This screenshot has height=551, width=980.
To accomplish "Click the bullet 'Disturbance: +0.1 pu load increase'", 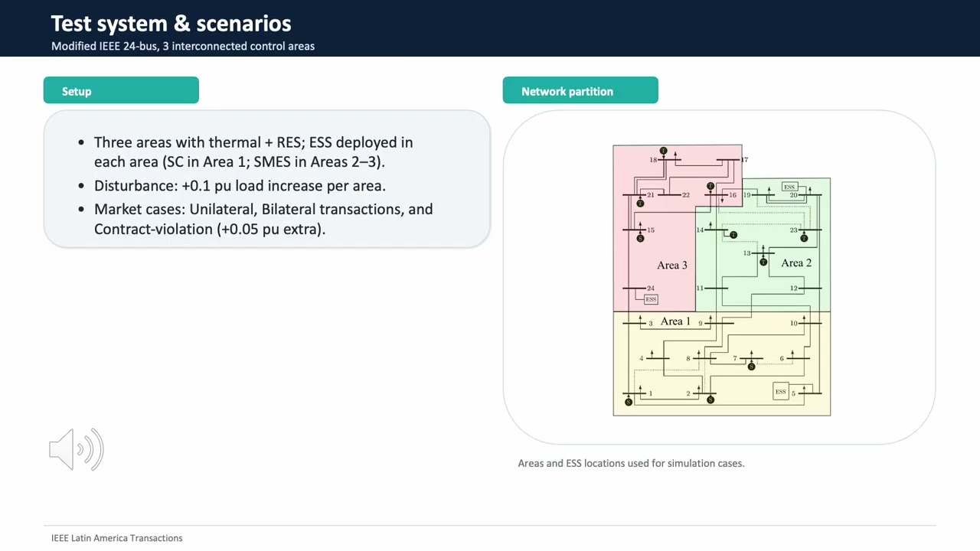I will coord(240,185).
